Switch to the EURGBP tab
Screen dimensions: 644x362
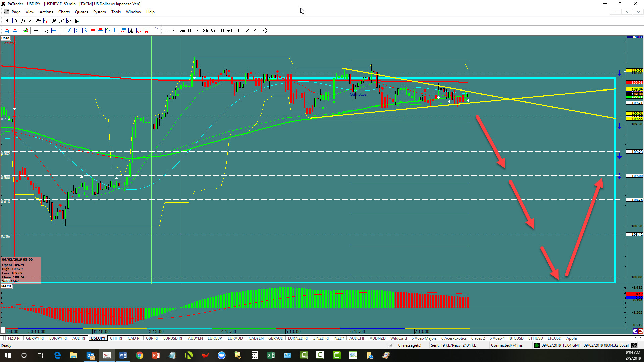pyautogui.click(x=215, y=338)
